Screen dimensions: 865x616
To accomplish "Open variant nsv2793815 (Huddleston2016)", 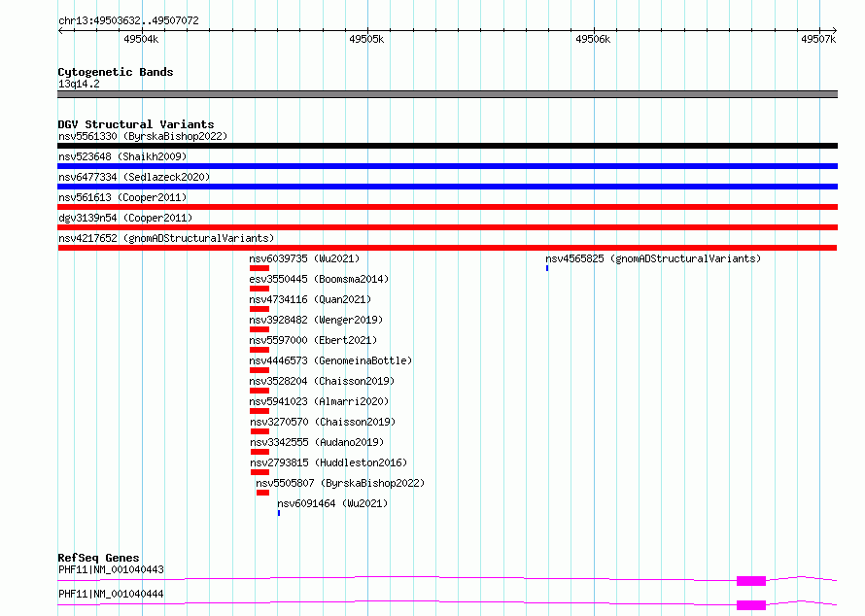I will [329, 462].
